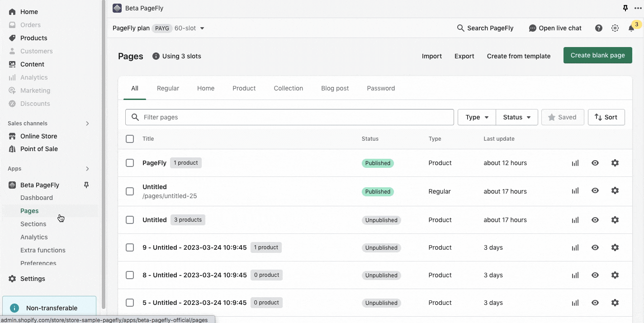
Task: Open settings gear for Untitled 3 products row
Action: tap(615, 220)
